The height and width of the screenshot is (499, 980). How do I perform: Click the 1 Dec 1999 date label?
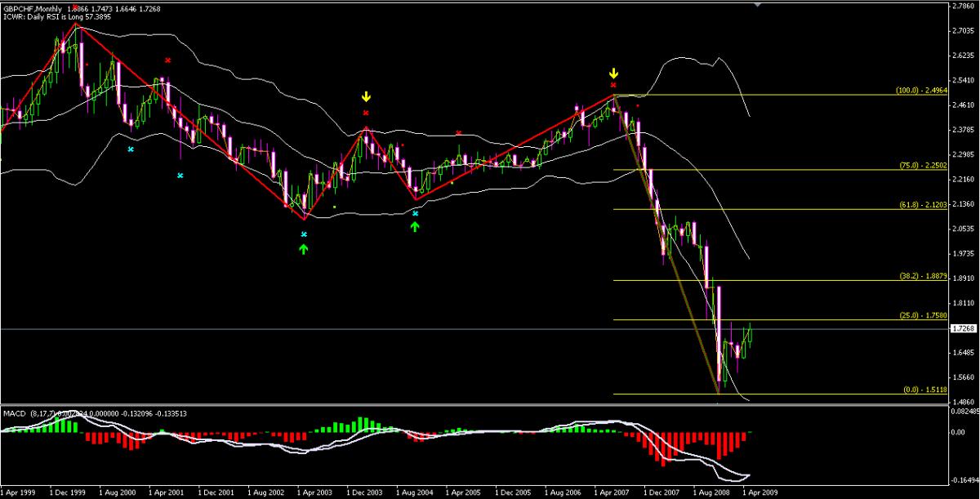(69, 493)
